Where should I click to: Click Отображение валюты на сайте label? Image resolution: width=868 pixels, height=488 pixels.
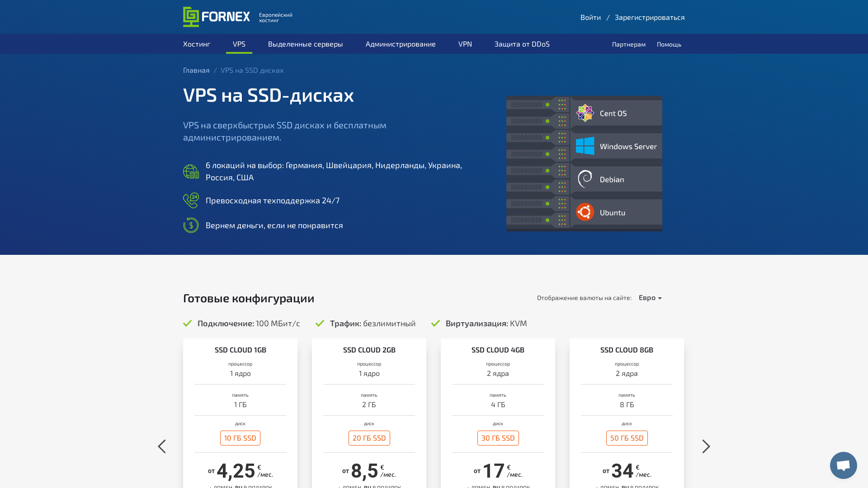pos(584,298)
